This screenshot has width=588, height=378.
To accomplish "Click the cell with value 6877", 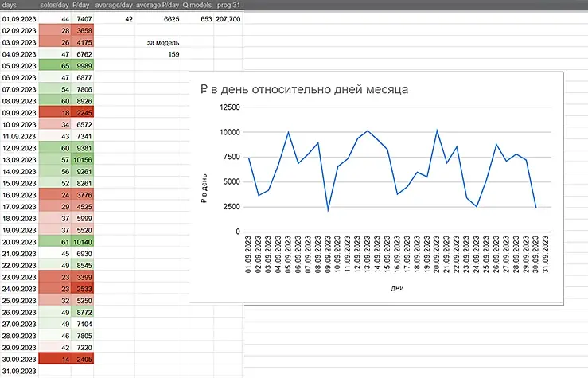I will coord(83,78).
